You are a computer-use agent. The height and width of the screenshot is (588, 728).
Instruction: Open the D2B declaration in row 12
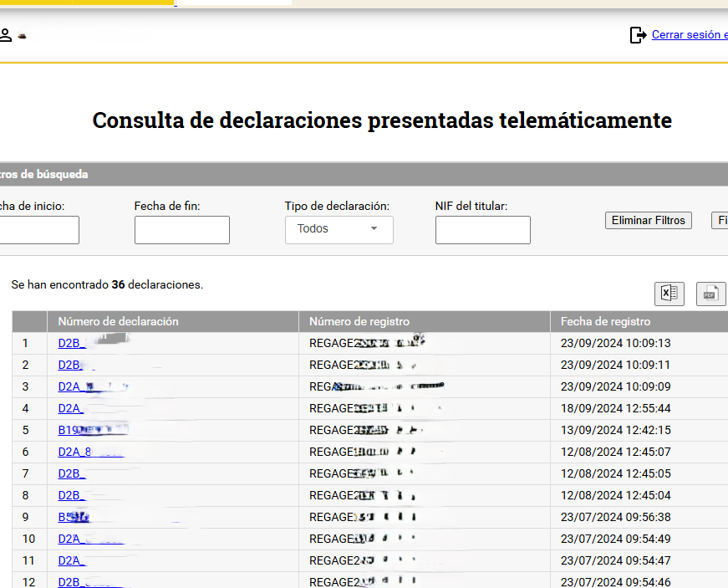[69, 582]
